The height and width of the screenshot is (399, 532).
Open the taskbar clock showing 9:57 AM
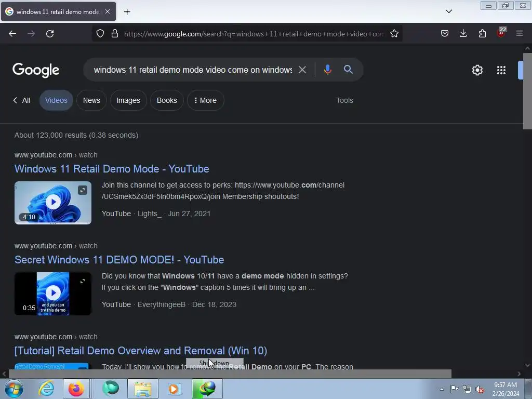505,389
